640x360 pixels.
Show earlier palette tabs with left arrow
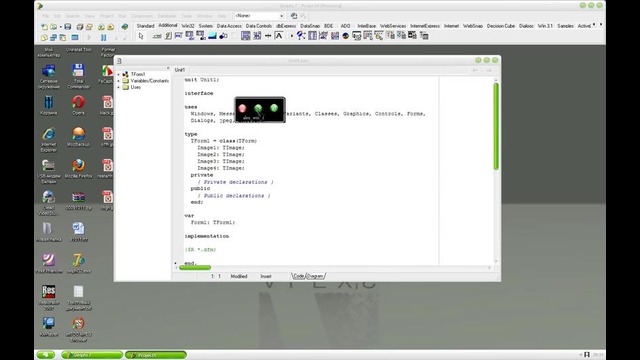tap(594, 25)
